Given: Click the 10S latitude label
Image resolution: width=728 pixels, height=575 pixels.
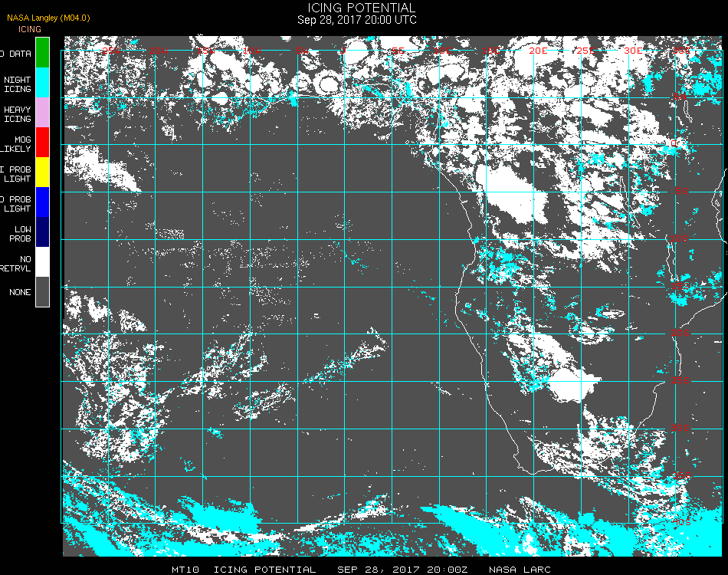Looking at the screenshot, I should point(679,238).
